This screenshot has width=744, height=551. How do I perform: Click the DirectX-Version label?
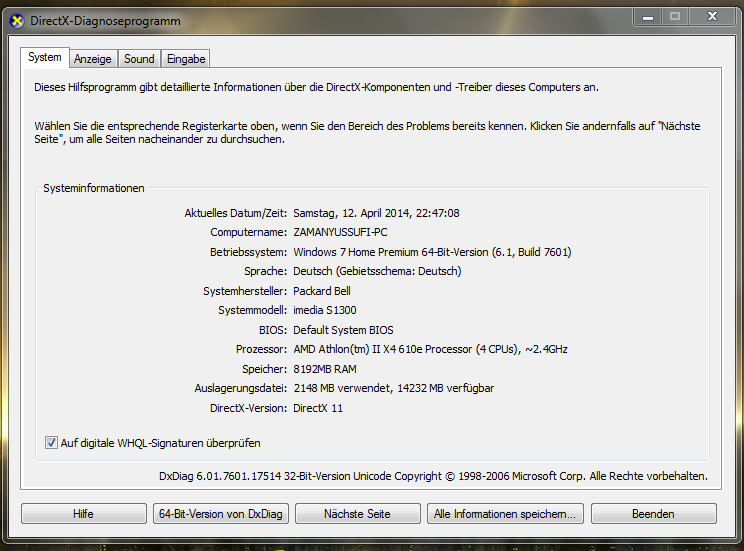[x=249, y=408]
